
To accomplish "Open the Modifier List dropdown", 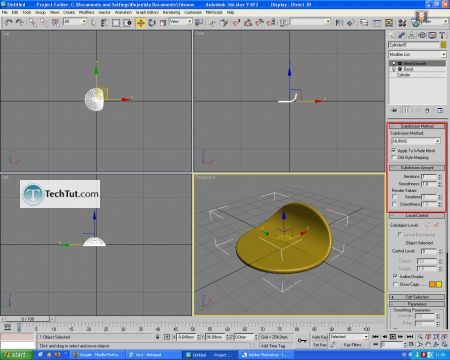I will point(417,54).
